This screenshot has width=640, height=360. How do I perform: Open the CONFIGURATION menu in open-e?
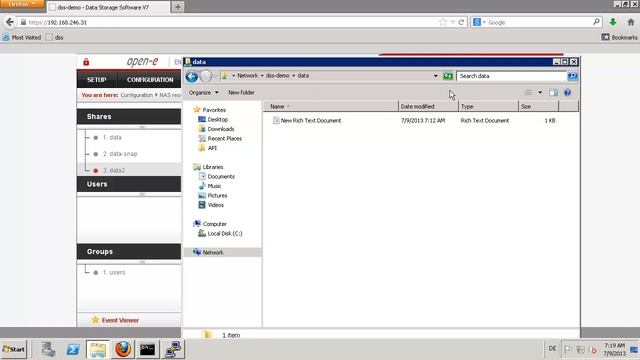pos(150,80)
